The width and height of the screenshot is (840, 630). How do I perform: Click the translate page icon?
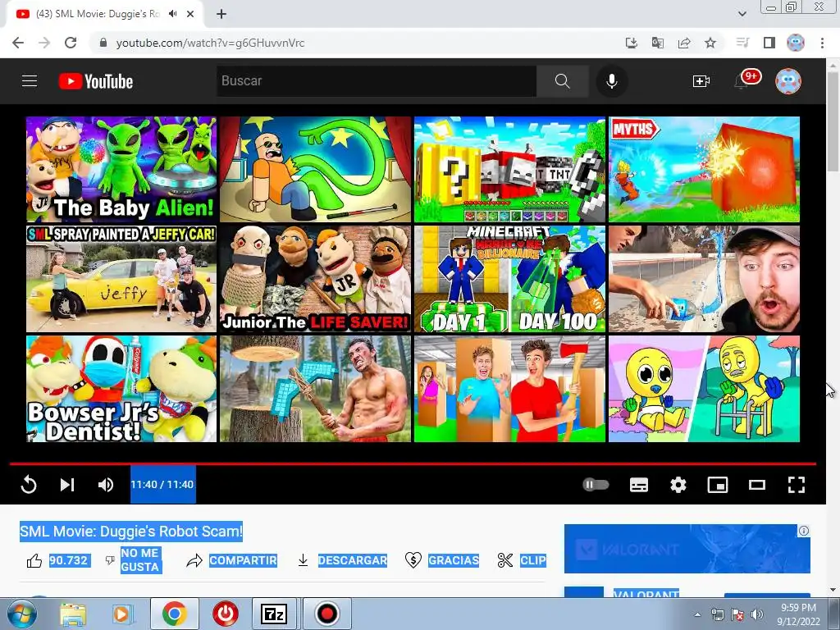coord(658,43)
